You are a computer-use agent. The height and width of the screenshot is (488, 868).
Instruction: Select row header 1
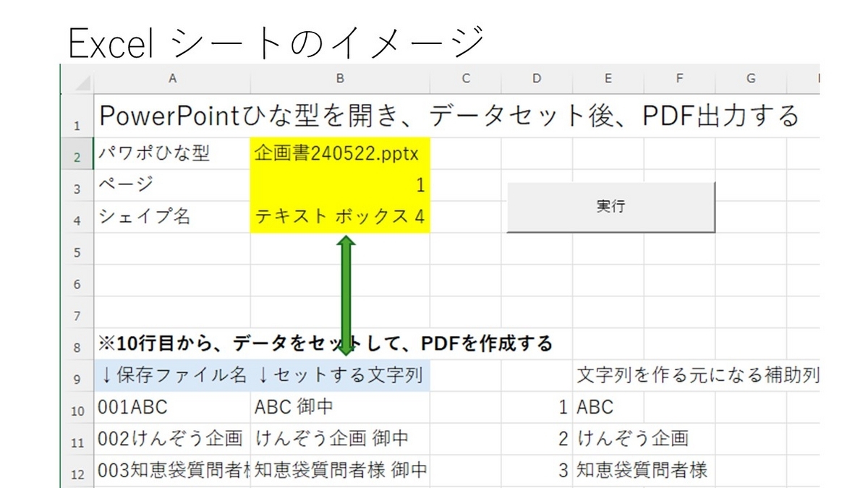pyautogui.click(x=77, y=117)
